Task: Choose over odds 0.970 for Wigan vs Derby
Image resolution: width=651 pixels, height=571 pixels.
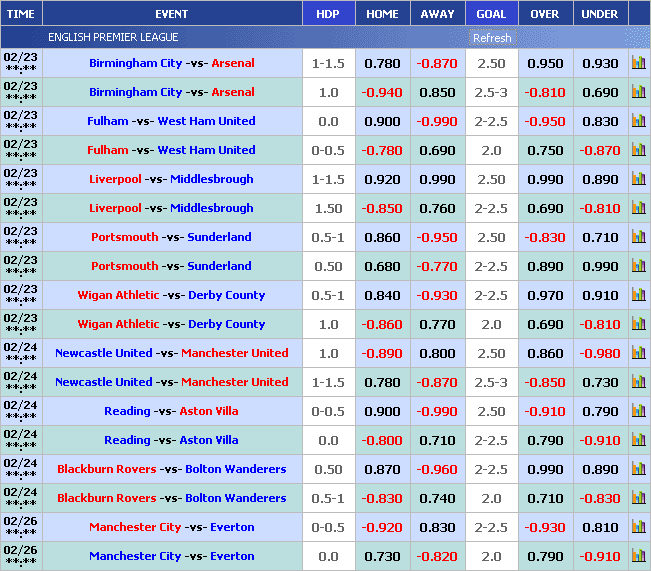Action: tap(545, 295)
